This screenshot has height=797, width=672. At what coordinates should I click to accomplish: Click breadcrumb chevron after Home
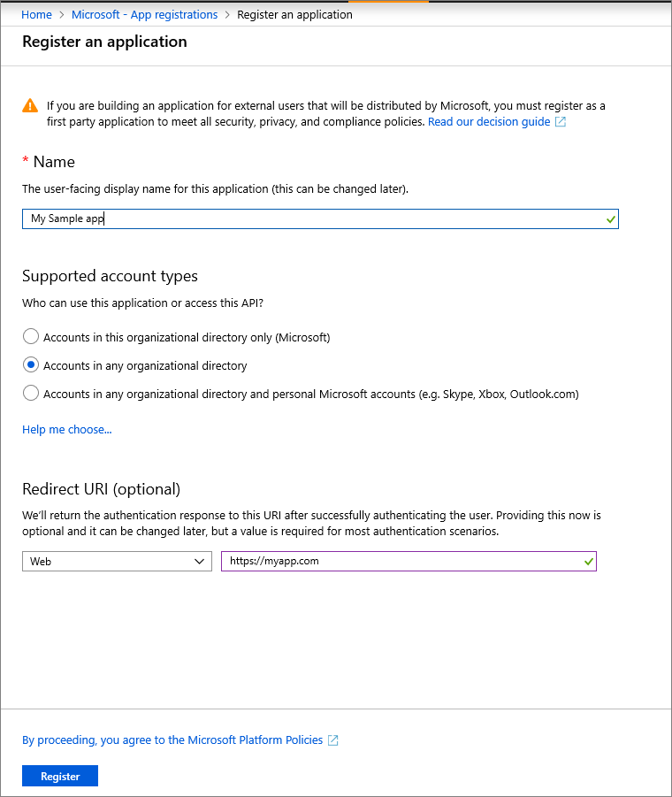pyautogui.click(x=62, y=15)
